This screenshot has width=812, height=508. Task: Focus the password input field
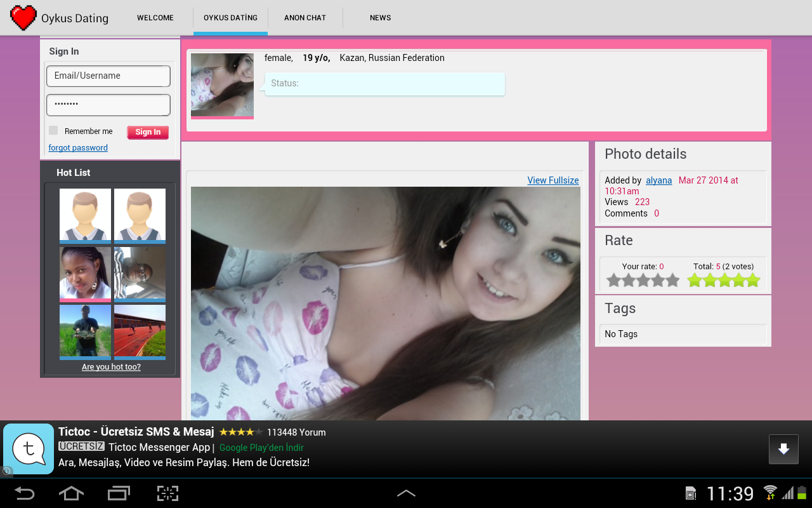(x=108, y=105)
